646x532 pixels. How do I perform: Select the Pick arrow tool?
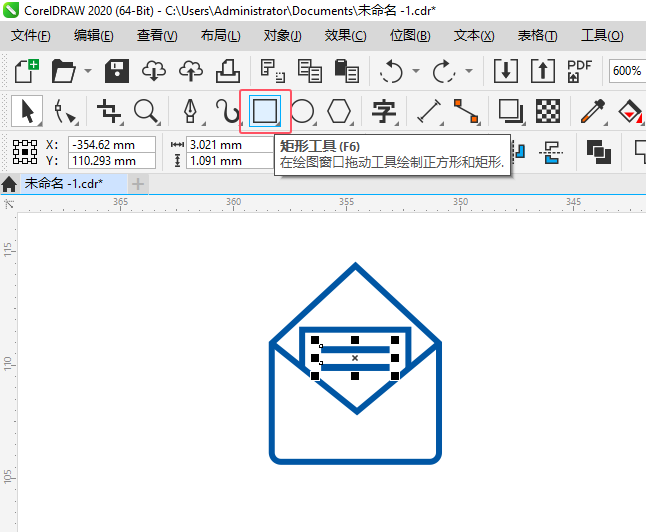click(x=27, y=111)
